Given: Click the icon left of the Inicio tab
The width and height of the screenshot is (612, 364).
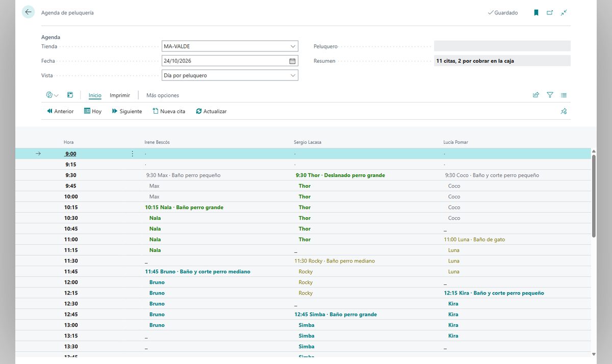Looking at the screenshot, I should point(70,95).
